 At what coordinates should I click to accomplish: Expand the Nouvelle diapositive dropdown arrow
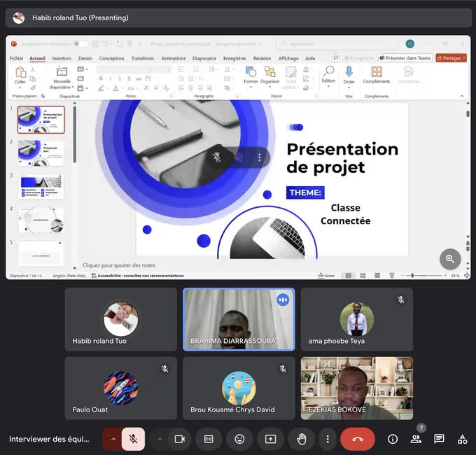(73, 87)
